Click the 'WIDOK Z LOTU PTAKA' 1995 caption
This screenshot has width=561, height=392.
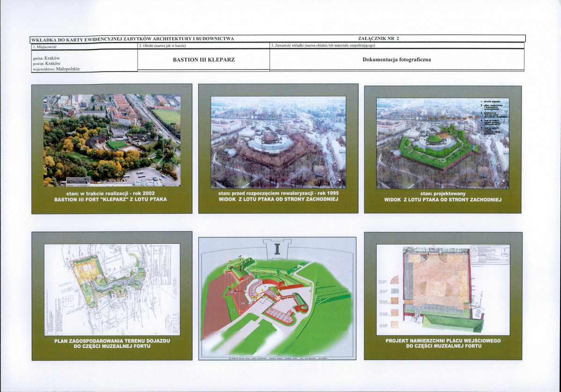tap(278, 200)
